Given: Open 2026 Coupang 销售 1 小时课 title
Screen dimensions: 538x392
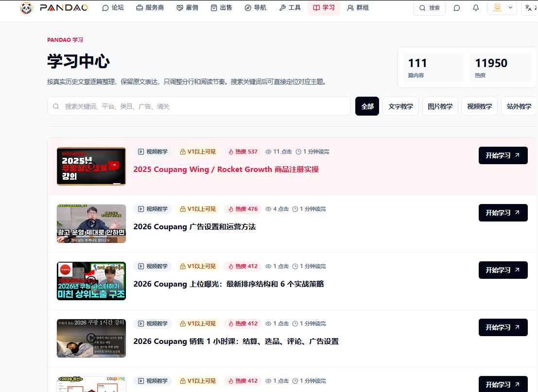Looking at the screenshot, I should [236, 341].
